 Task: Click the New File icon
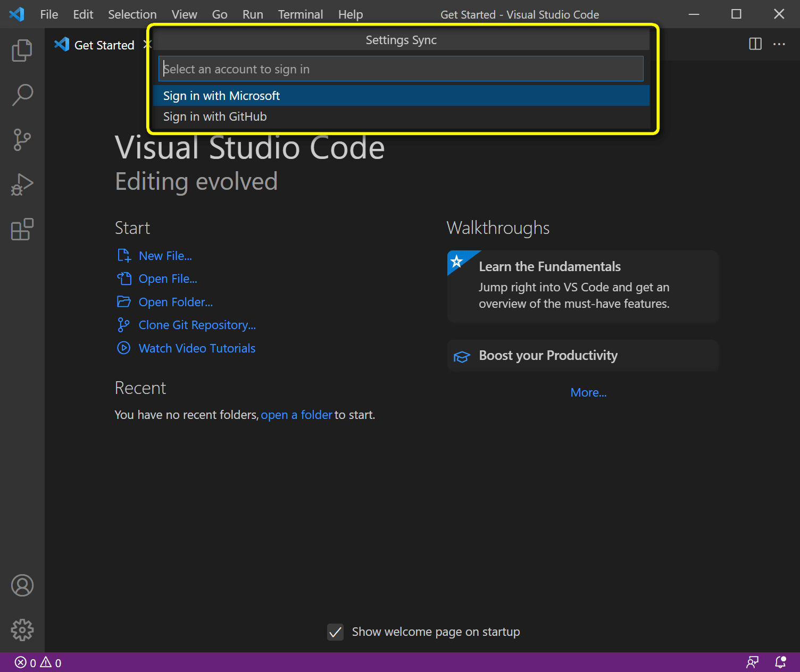[x=124, y=256]
